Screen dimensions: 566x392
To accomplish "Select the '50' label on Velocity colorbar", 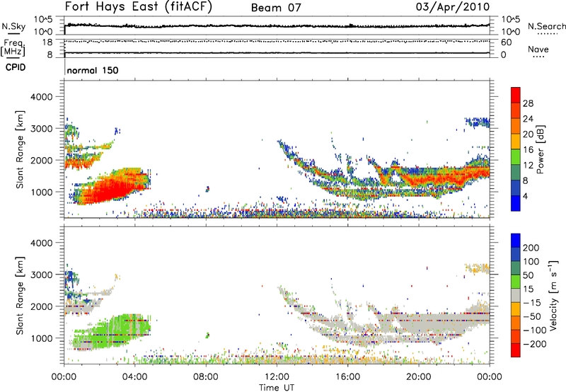I will click(528, 275).
